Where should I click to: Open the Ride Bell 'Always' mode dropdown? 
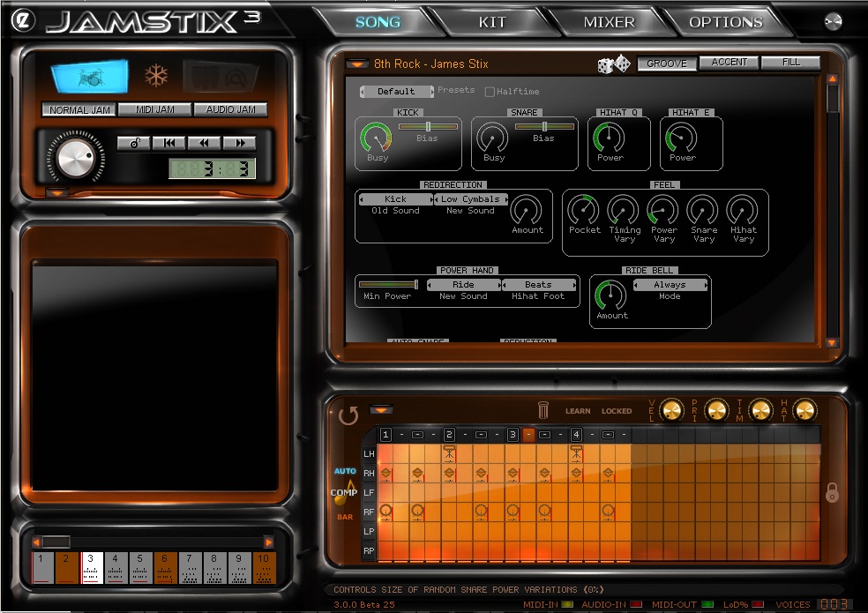click(x=670, y=285)
